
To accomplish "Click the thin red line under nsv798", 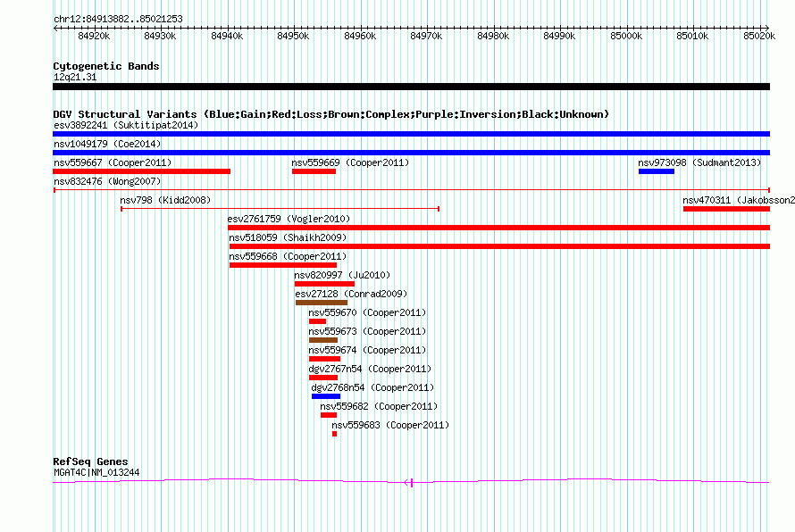I will point(280,209).
